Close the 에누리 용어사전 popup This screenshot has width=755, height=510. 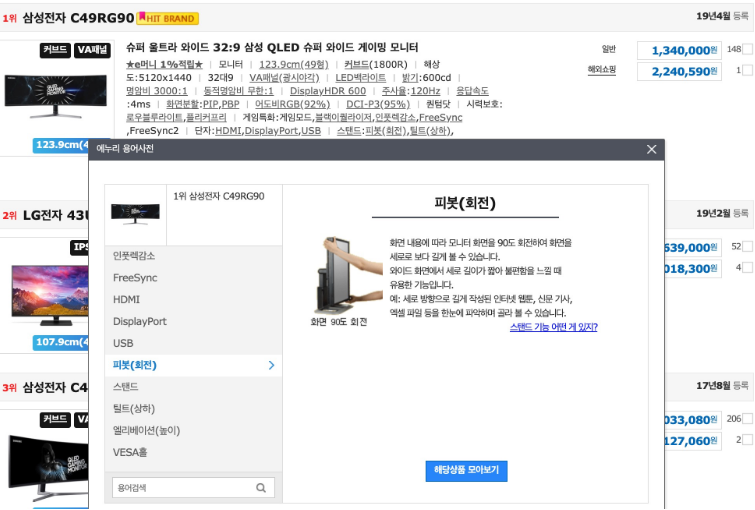click(651, 149)
